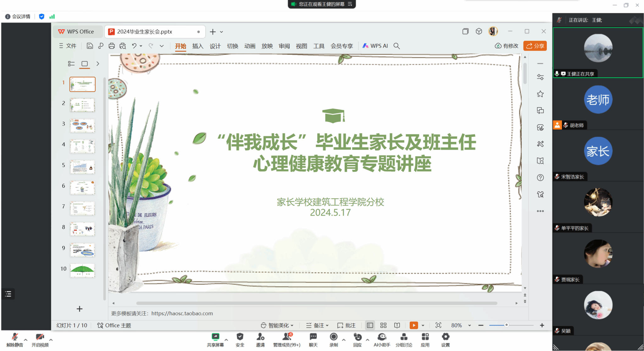Open the chat panel icon
This screenshot has width=644, height=351.
(x=313, y=337)
